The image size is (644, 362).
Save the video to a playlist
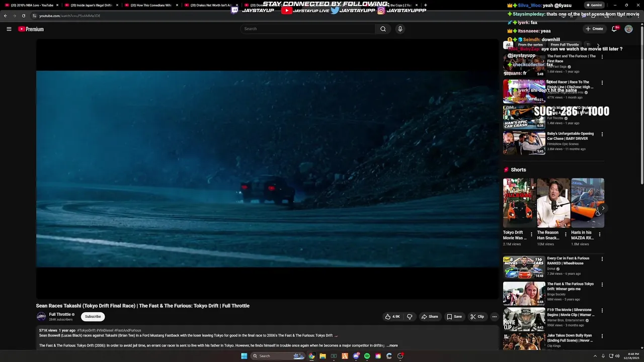[454, 317]
